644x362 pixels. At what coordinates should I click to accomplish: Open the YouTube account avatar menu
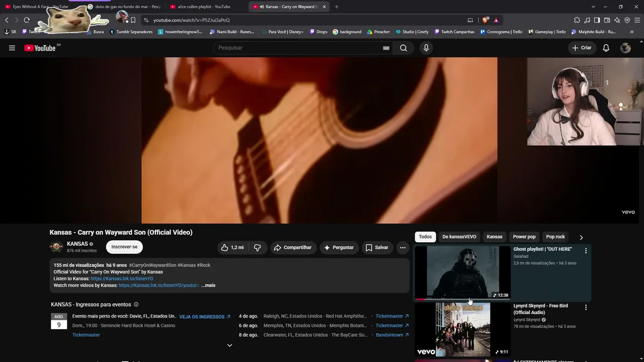[x=626, y=48]
